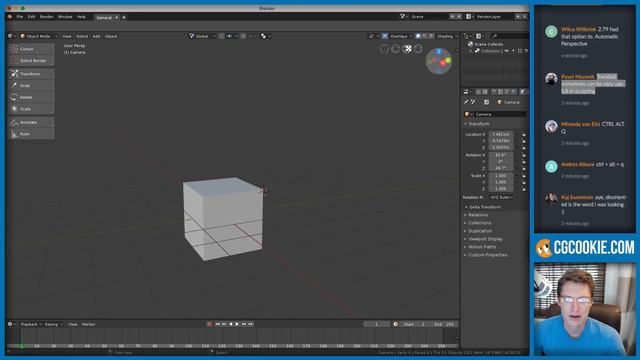Viewport: 640px width, 360px height.
Task: Expand the Delta Transform panel
Action: tap(485, 207)
